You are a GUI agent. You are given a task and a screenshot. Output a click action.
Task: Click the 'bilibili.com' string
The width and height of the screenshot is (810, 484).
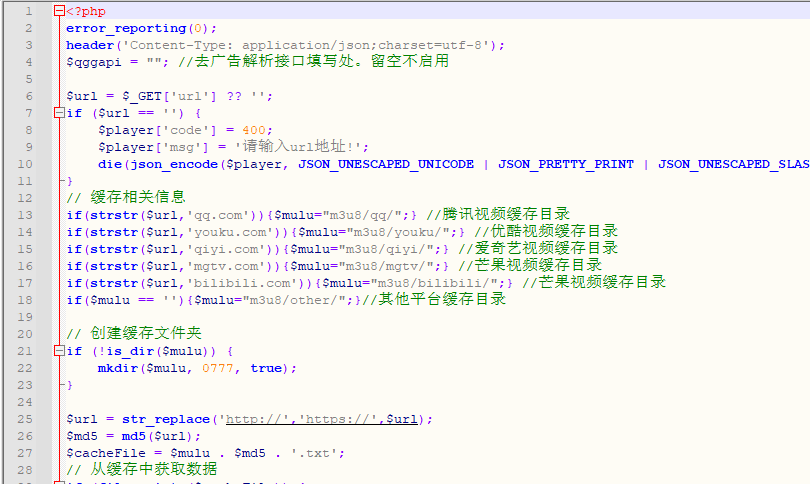pos(242,283)
